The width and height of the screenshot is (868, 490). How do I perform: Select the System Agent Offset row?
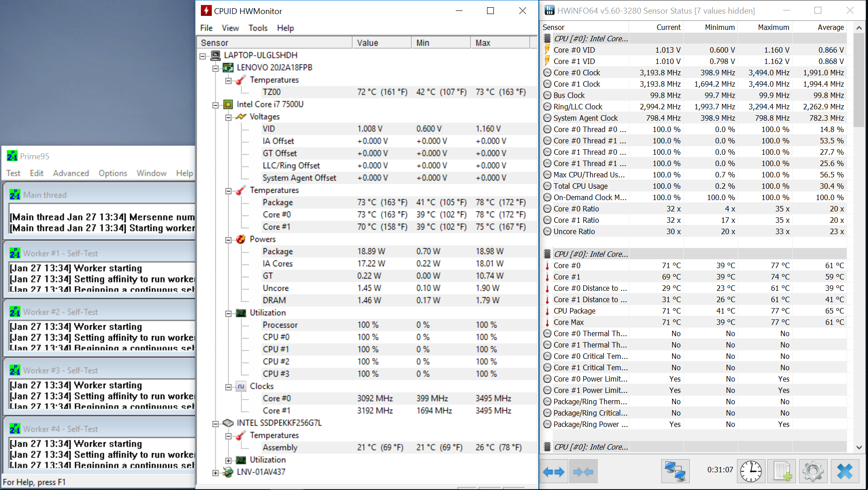pos(367,178)
